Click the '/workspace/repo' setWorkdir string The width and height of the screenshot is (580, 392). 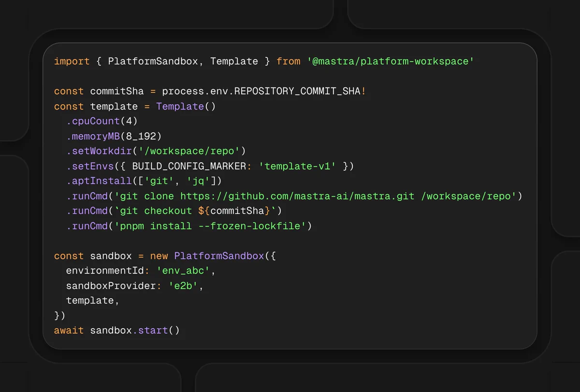189,151
